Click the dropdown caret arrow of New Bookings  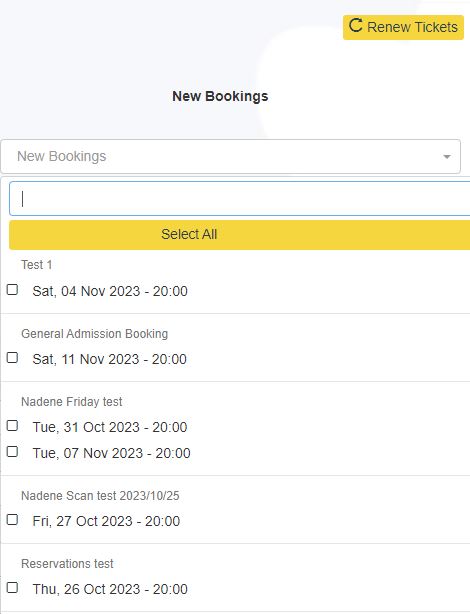446,157
